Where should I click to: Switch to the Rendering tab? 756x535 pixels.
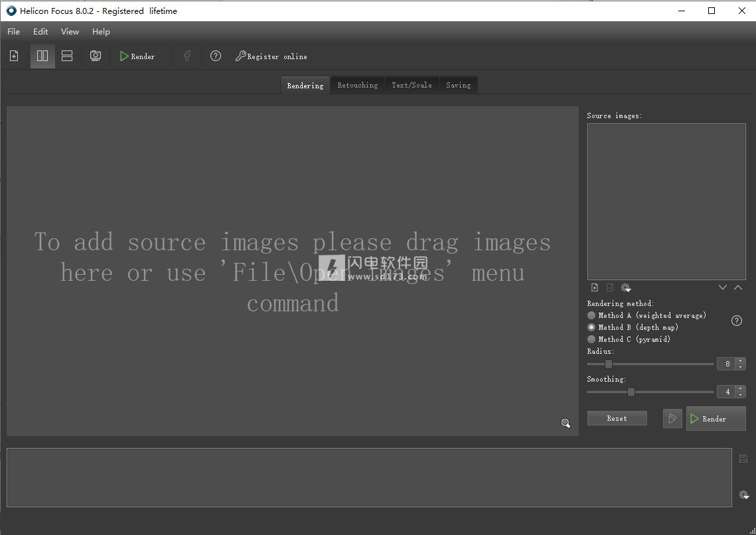click(305, 86)
